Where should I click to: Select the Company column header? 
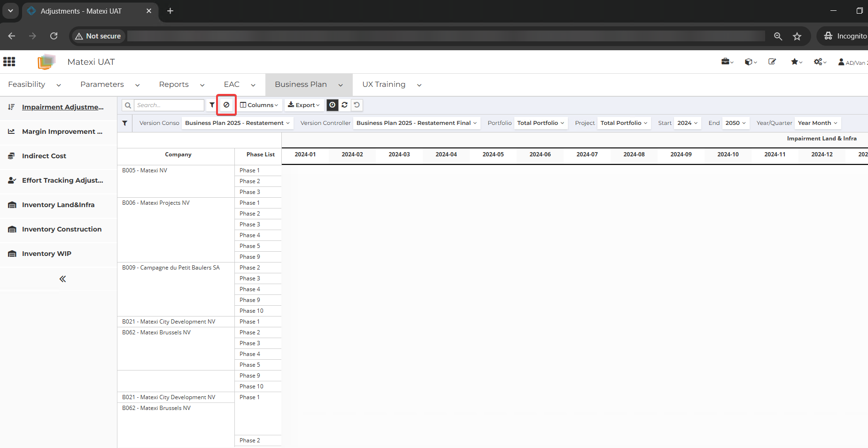(x=178, y=154)
